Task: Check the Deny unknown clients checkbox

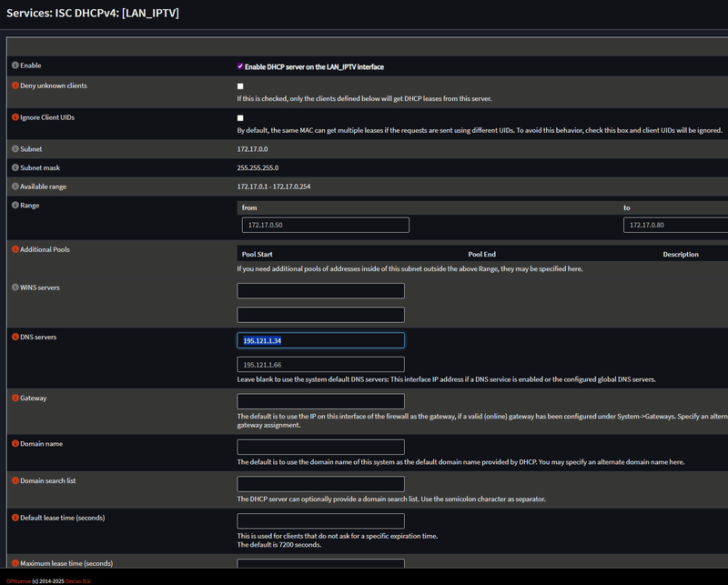Action: 240,86
